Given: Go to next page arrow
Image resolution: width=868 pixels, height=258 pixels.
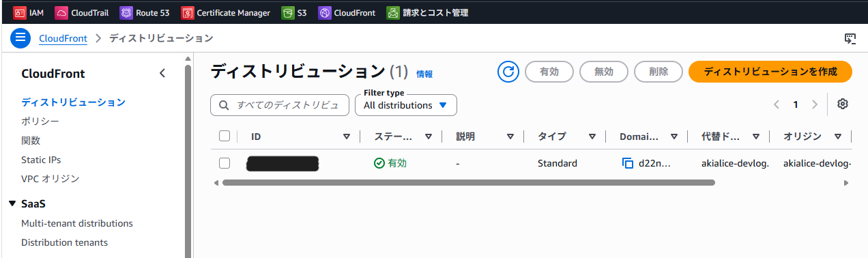Looking at the screenshot, I should [814, 104].
